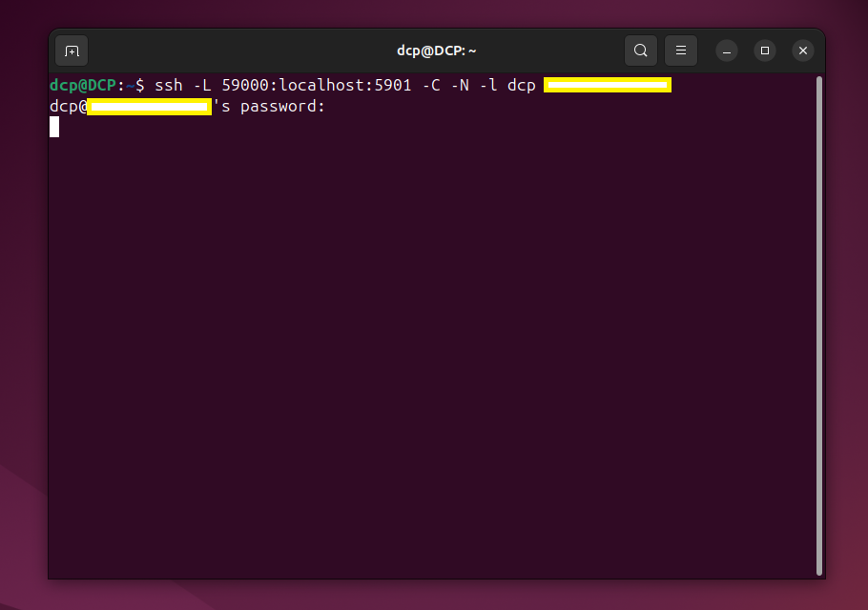
Task: Minimize the terminal window
Action: point(727,51)
